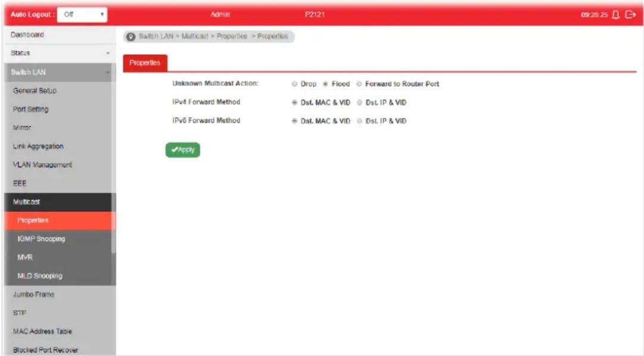Select Forward to Router Port option
Viewport: 644px width, 356px height.
(x=359, y=84)
